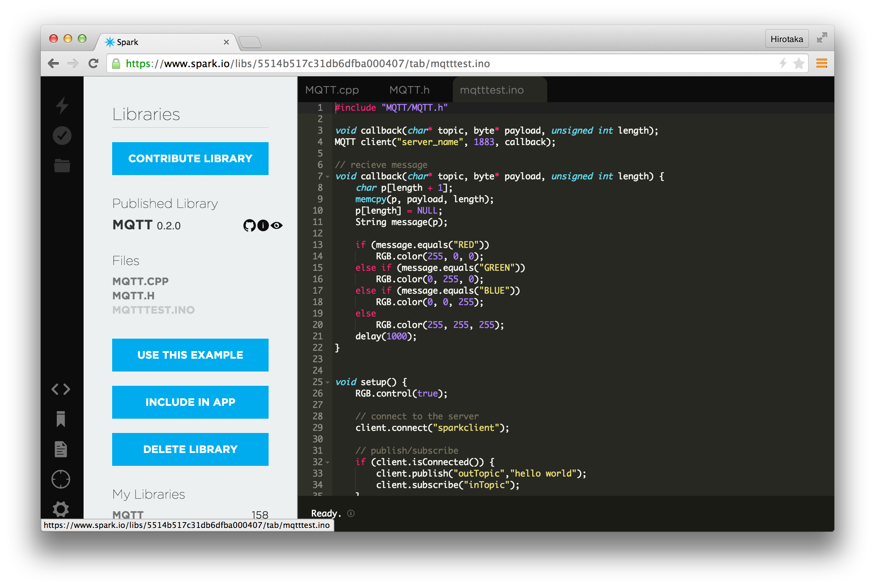
Task: Click delay(1000) on line 21
Action: 386,337
